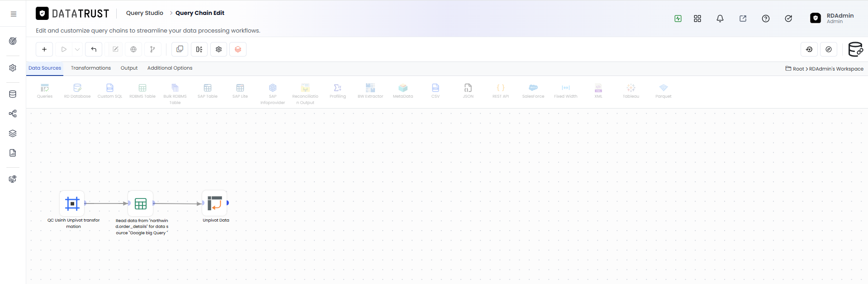Select the SAP Lite data source
868x284 pixels.
tap(240, 91)
